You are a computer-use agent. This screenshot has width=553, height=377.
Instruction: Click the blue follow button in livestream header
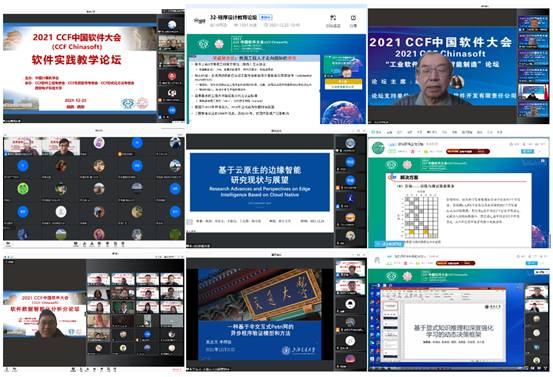pyautogui.click(x=528, y=151)
